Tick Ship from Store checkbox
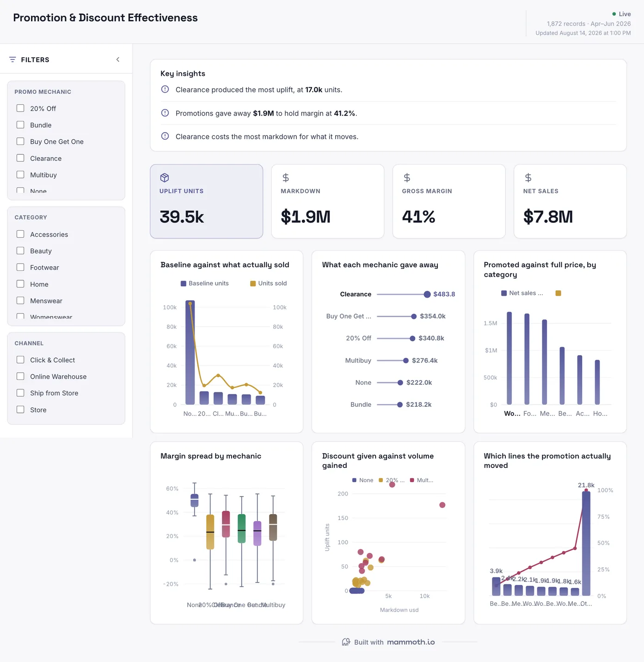 pos(20,393)
